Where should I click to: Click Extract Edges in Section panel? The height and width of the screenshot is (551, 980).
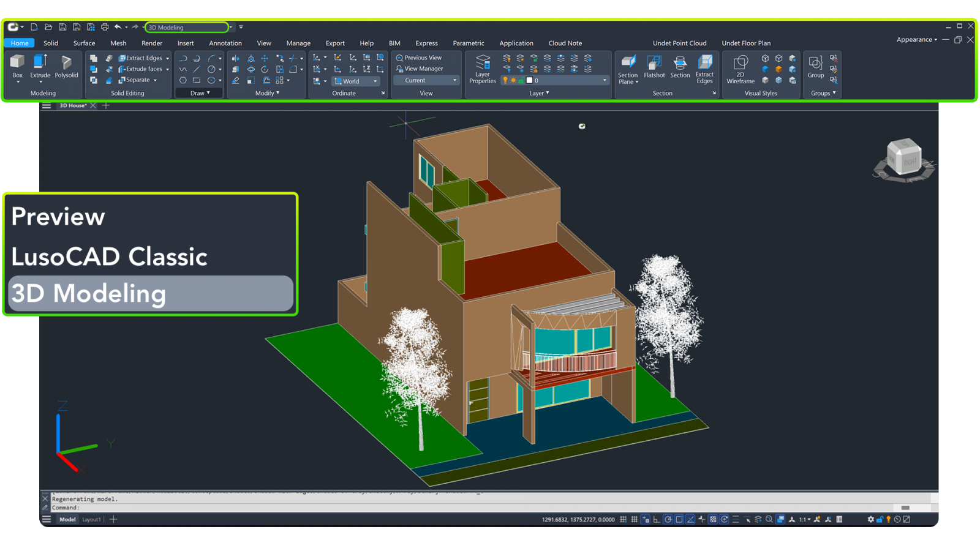click(704, 69)
